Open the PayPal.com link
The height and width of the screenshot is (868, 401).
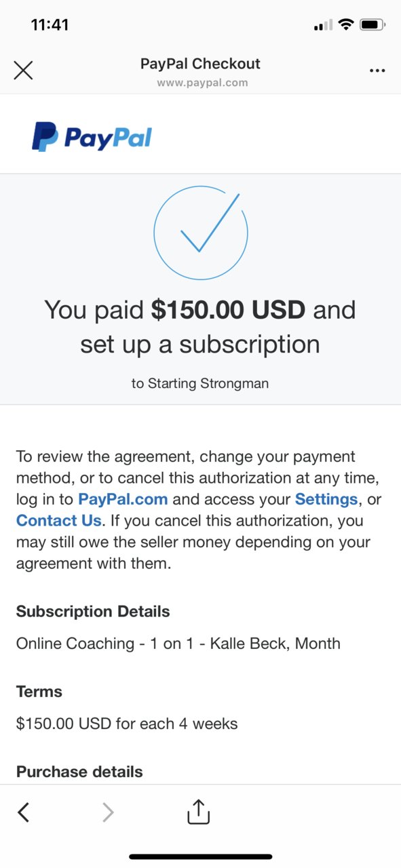pos(123,499)
